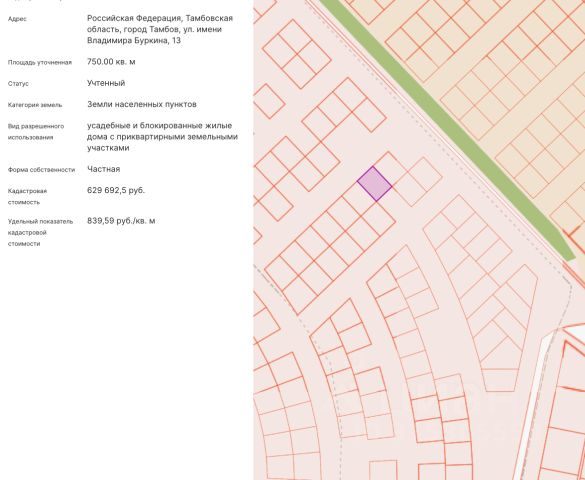The image size is (585, 480).
Task: Select the purple highlighted parcel on the map
Action: point(375,184)
